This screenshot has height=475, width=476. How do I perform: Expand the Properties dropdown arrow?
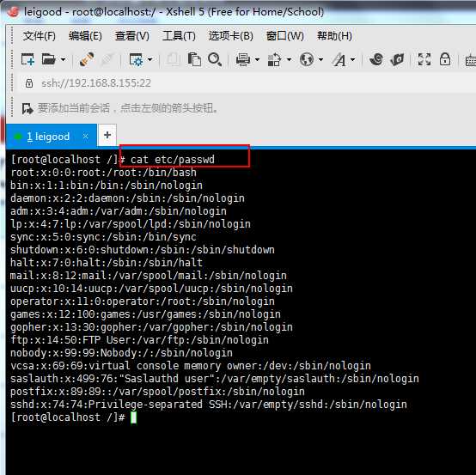click(x=150, y=59)
